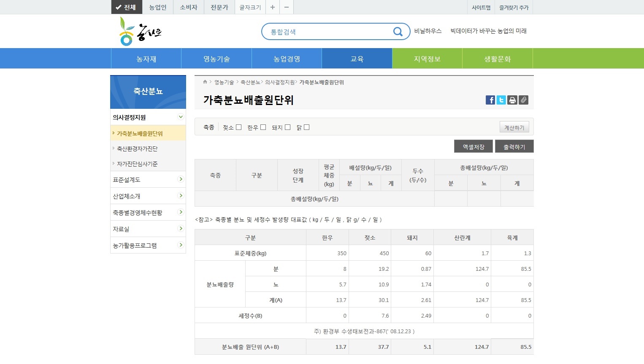Click 축산분뇨 in the breadcrumb

[251, 82]
